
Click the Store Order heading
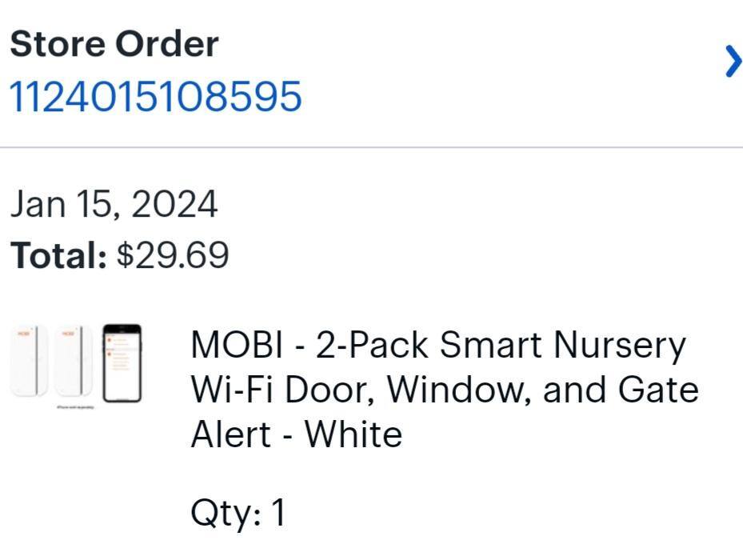pos(114,44)
